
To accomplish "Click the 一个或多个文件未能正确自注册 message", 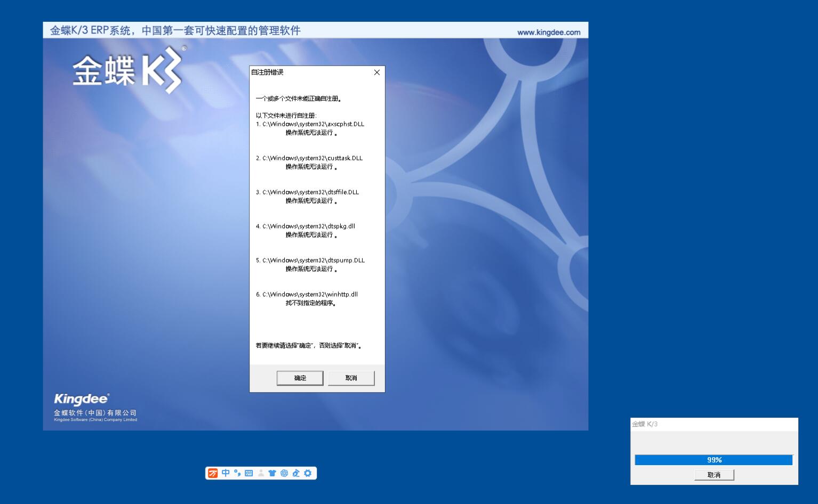I will tap(299, 99).
